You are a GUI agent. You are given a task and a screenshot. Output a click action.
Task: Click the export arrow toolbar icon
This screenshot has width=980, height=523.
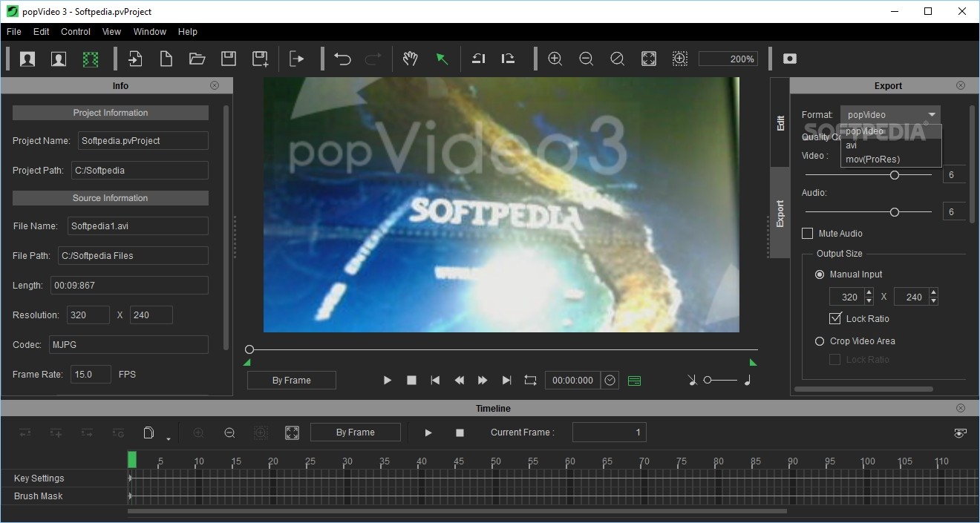click(297, 59)
